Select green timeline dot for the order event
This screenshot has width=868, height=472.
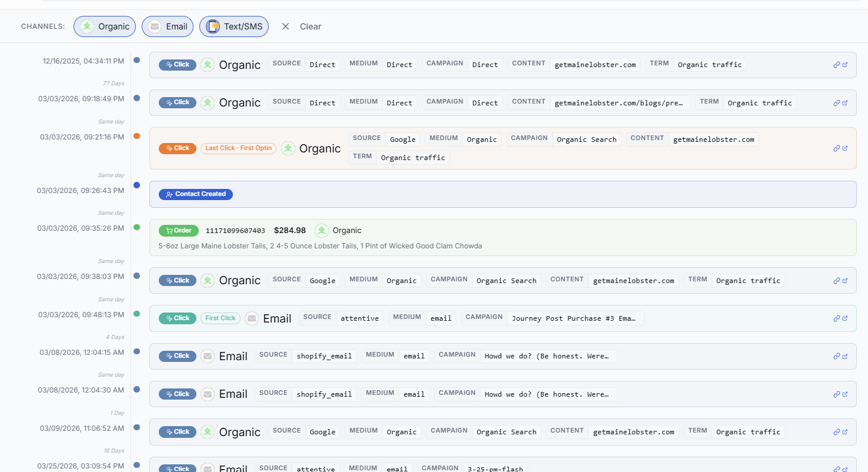137,227
